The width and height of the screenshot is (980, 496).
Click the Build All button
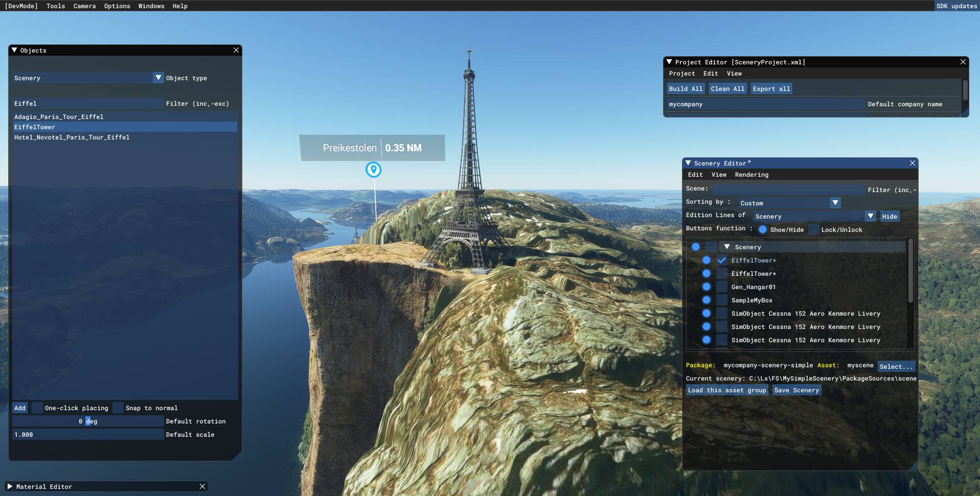[686, 88]
